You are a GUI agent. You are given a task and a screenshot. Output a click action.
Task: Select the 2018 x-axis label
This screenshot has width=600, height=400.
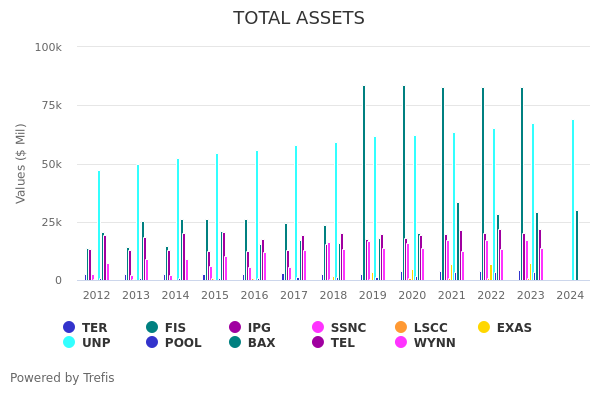(x=333, y=295)
